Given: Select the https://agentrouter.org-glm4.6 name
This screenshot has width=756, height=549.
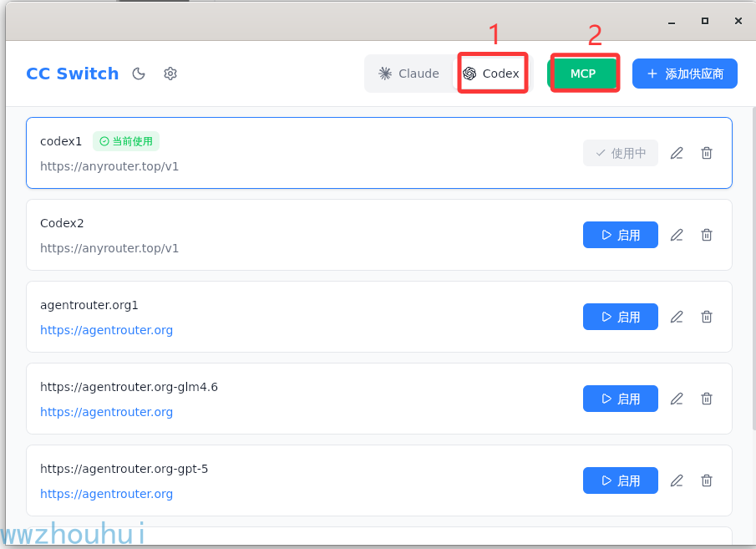Looking at the screenshot, I should [x=129, y=388].
